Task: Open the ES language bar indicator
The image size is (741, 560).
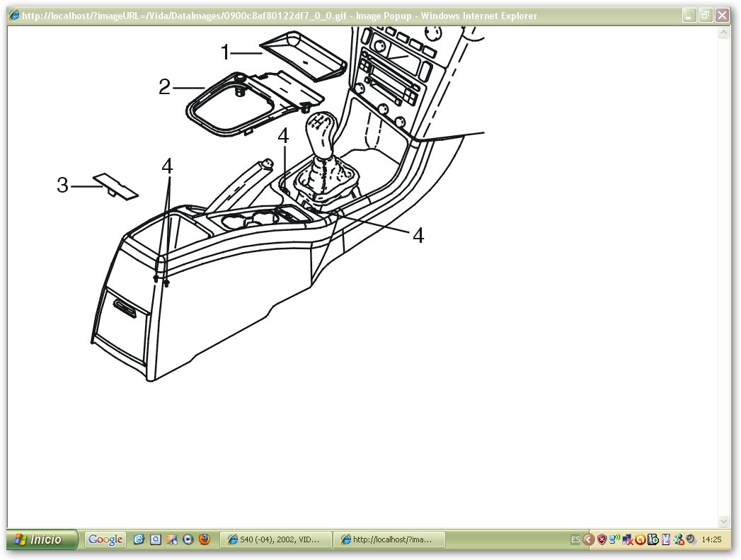Action: point(575,539)
